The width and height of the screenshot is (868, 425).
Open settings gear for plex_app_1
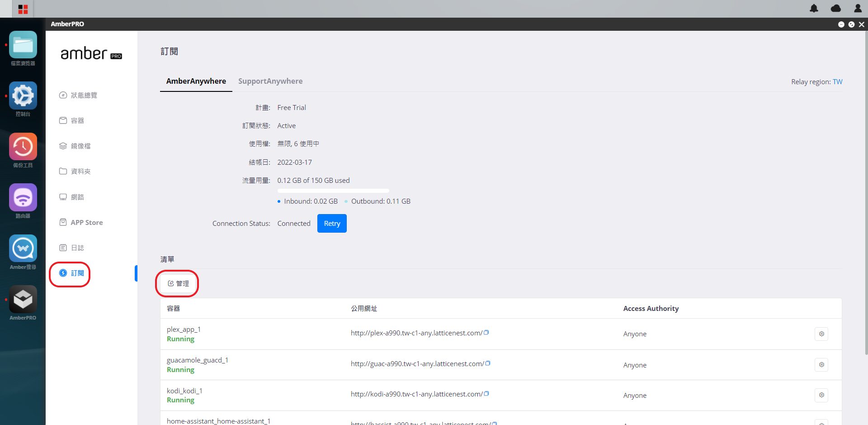(x=821, y=334)
